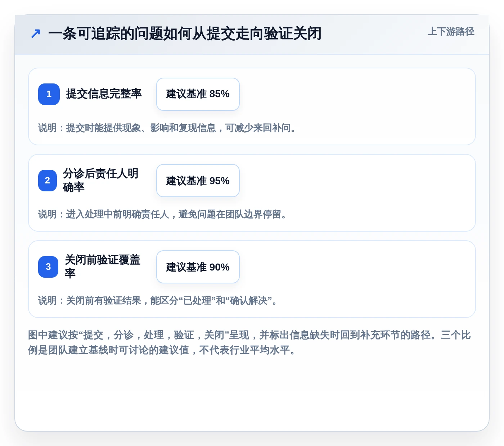Click the 建议基准 95% pill
This screenshot has width=504, height=446.
coord(198,181)
